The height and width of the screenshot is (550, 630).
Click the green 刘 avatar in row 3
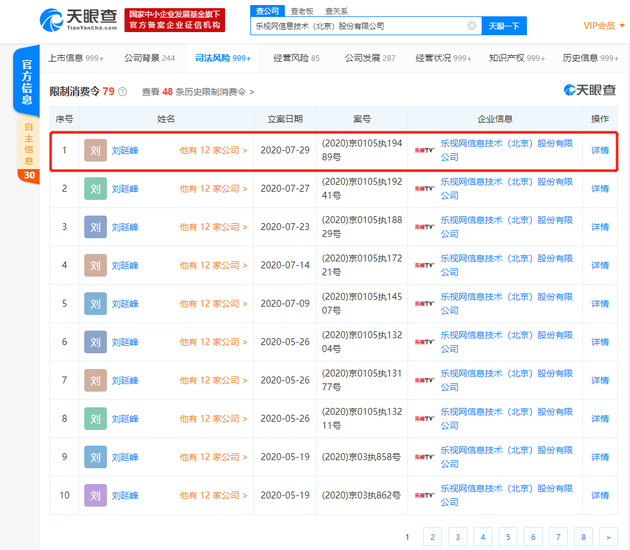[x=95, y=227]
